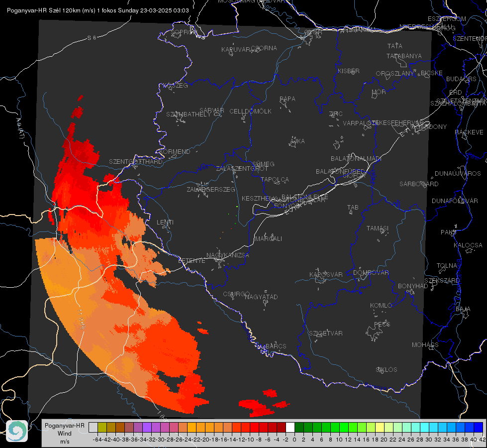
Task: Click the TAPOLCA town label
Action: [275, 180]
